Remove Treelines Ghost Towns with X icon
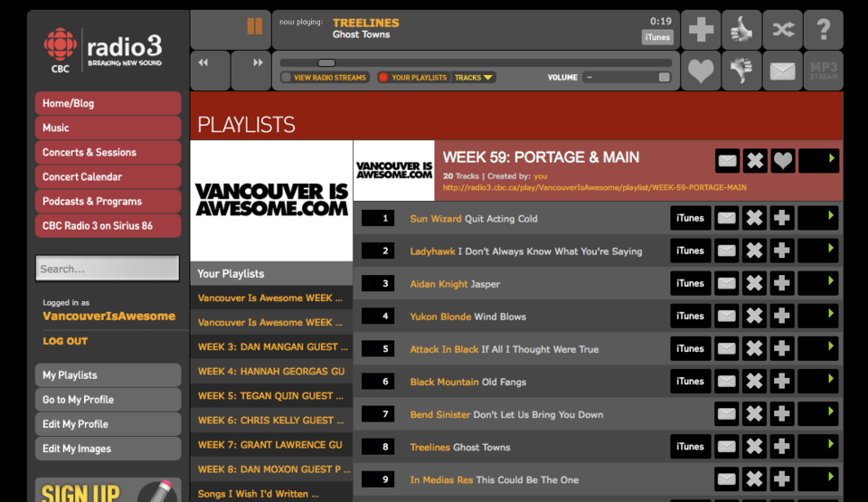This screenshot has height=502, width=868. tap(754, 447)
